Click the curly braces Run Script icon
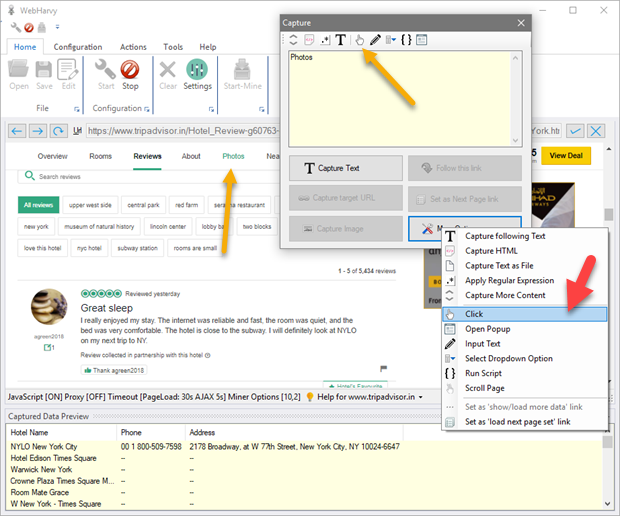Viewport: 620px width, 516px height. pos(406,40)
